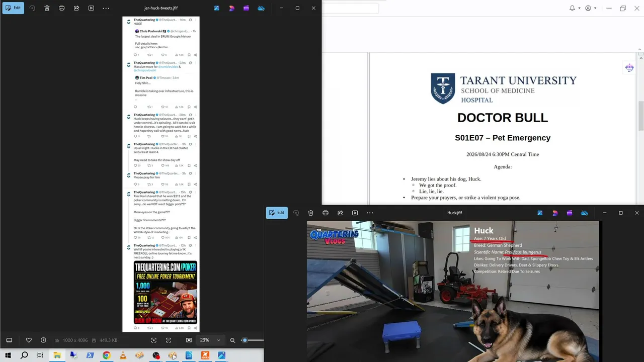This screenshot has width=644, height=362.
Task: Launch PowerShell from taskbar
Action: (90, 355)
